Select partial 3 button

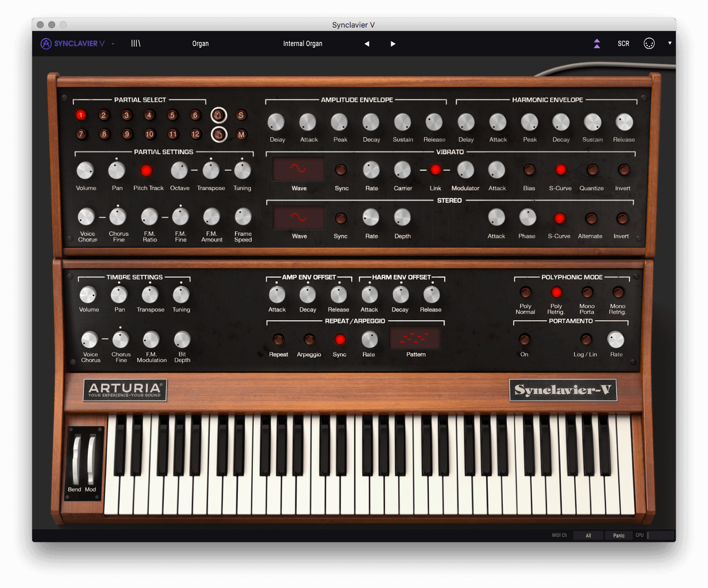126,116
